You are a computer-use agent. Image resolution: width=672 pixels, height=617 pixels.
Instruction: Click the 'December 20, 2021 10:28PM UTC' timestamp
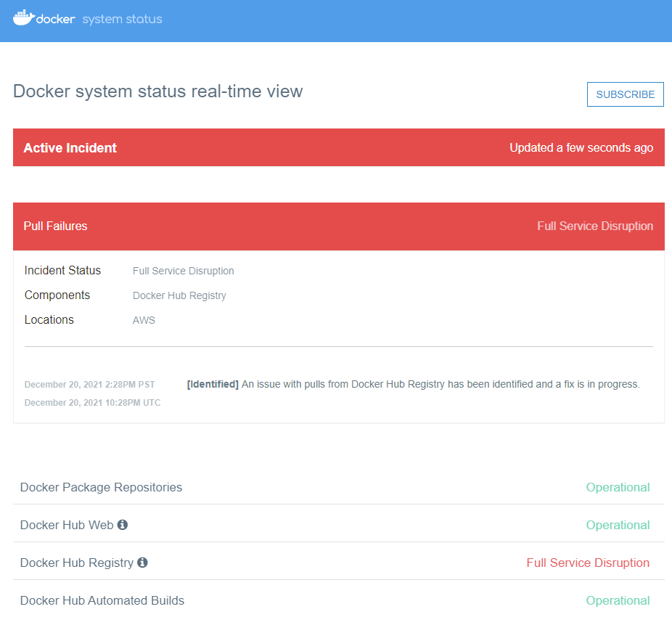[x=93, y=403]
